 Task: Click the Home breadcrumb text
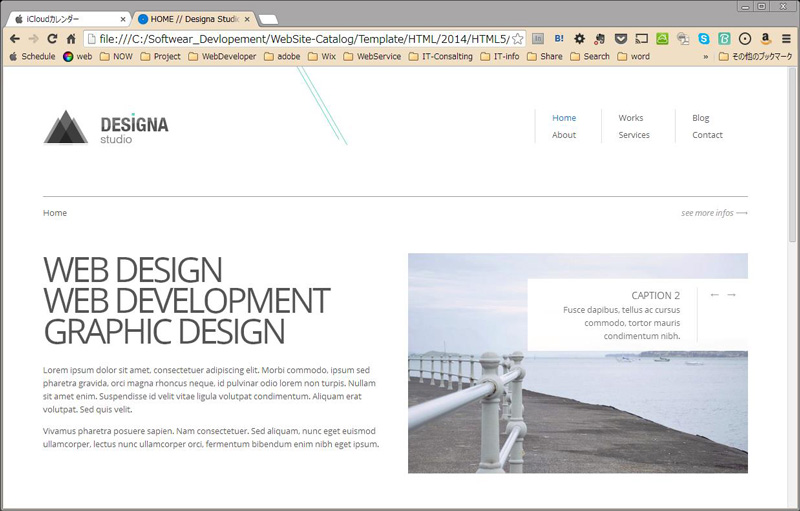tap(55, 213)
